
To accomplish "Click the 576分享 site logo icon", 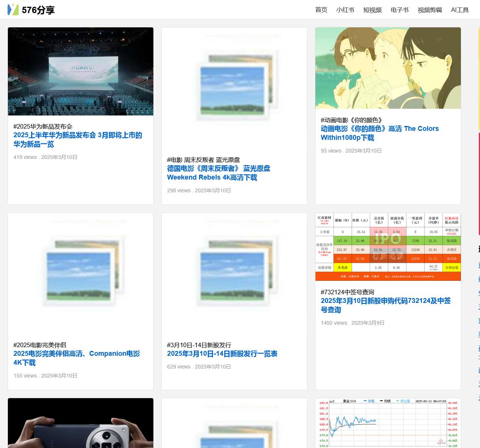I will (x=13, y=10).
